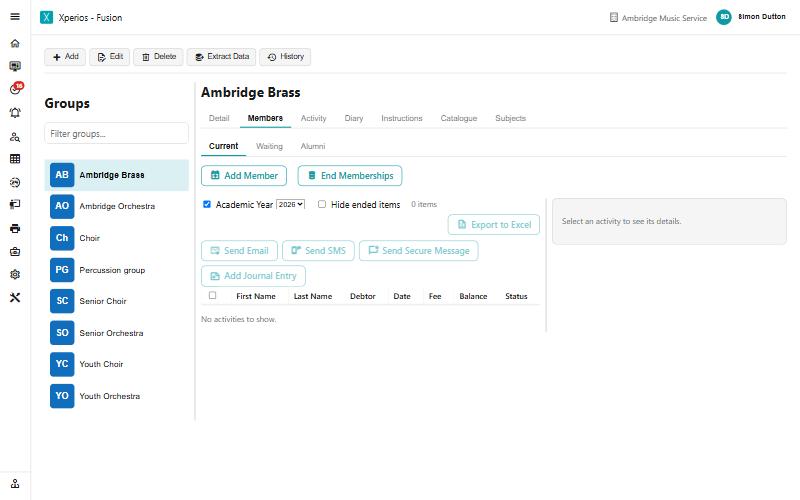Click the Extract Data button
The image size is (800, 500).
pos(221,57)
